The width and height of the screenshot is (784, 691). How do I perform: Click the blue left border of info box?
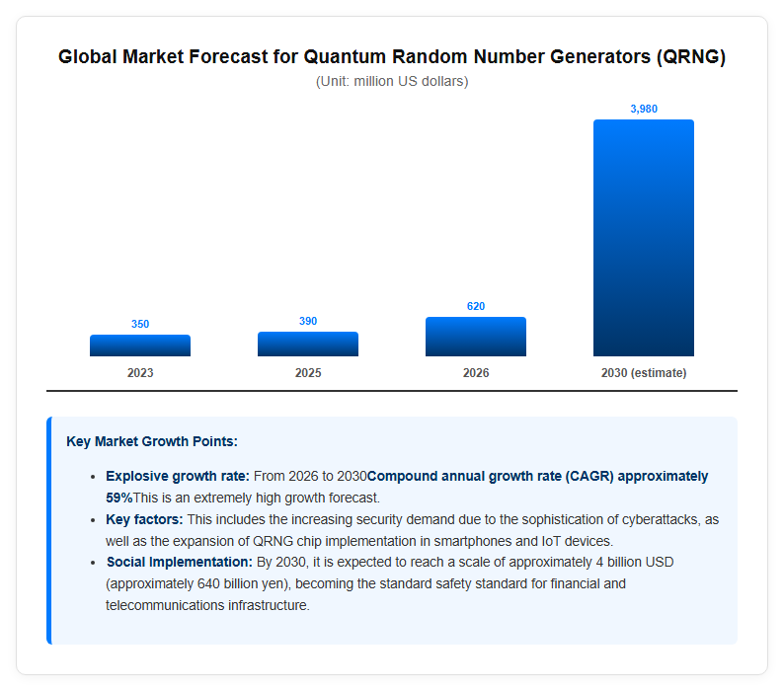click(49, 530)
